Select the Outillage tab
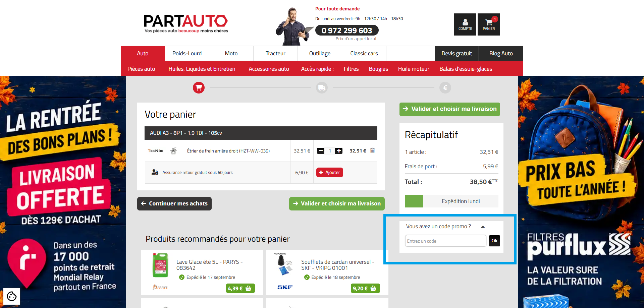 (320, 53)
